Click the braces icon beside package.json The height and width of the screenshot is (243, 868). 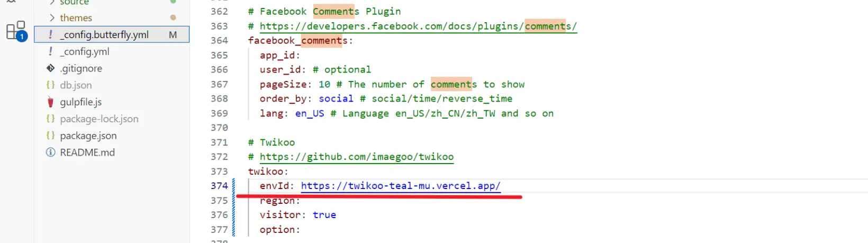(50, 136)
